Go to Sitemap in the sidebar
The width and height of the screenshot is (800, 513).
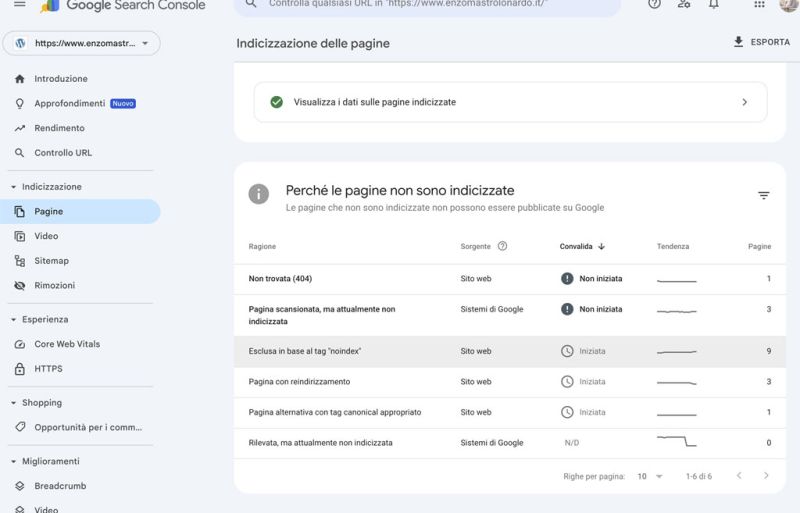pyautogui.click(x=51, y=261)
